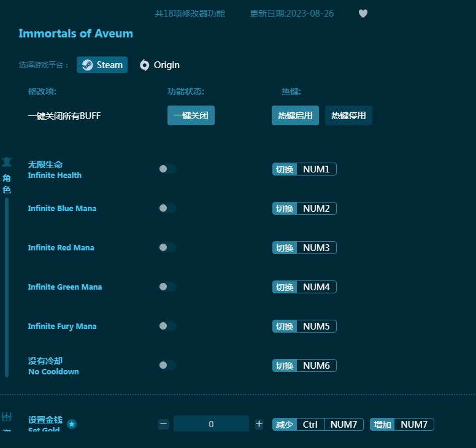Decrease gold with the minus stepper
Image resolution: width=476 pixels, height=448 pixels.
(x=163, y=424)
